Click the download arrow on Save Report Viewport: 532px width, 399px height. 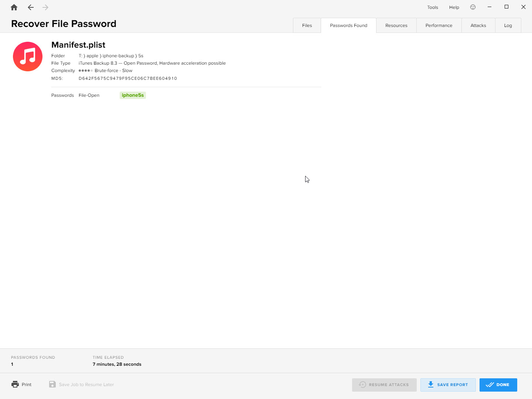(x=431, y=385)
